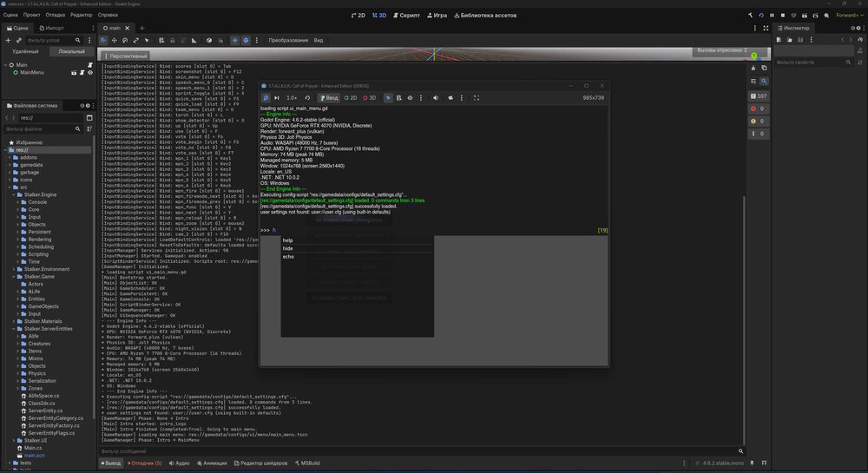Open Преобразование menu in 3D toolbar
Viewport: 868px width, 473px height.
pos(288,41)
